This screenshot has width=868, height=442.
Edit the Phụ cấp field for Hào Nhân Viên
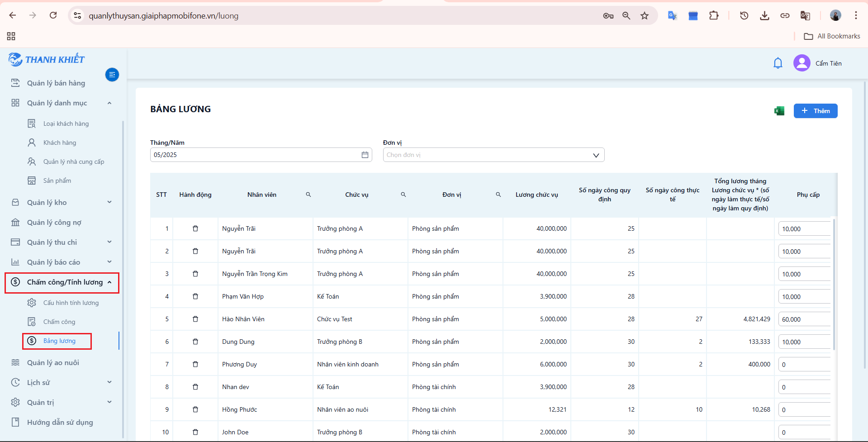804,319
